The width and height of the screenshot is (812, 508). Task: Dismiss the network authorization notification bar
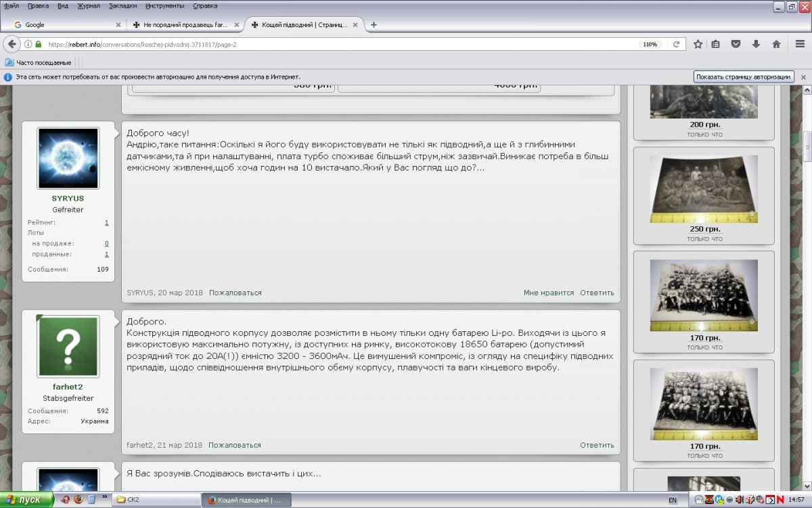[x=803, y=77]
